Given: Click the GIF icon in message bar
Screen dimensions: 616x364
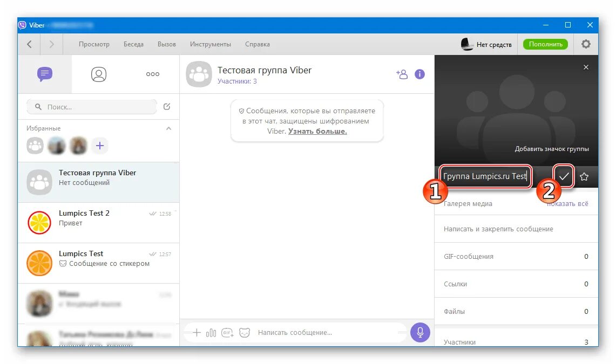Looking at the screenshot, I should 227,333.
